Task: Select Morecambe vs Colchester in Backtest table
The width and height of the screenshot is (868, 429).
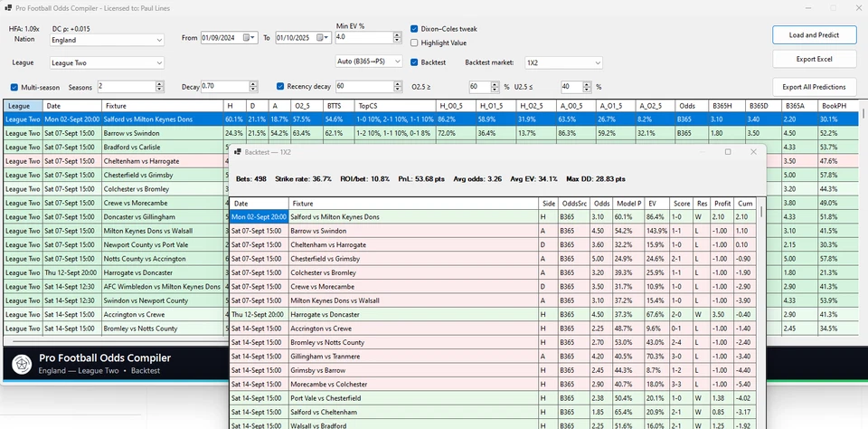Action: [x=493, y=384]
